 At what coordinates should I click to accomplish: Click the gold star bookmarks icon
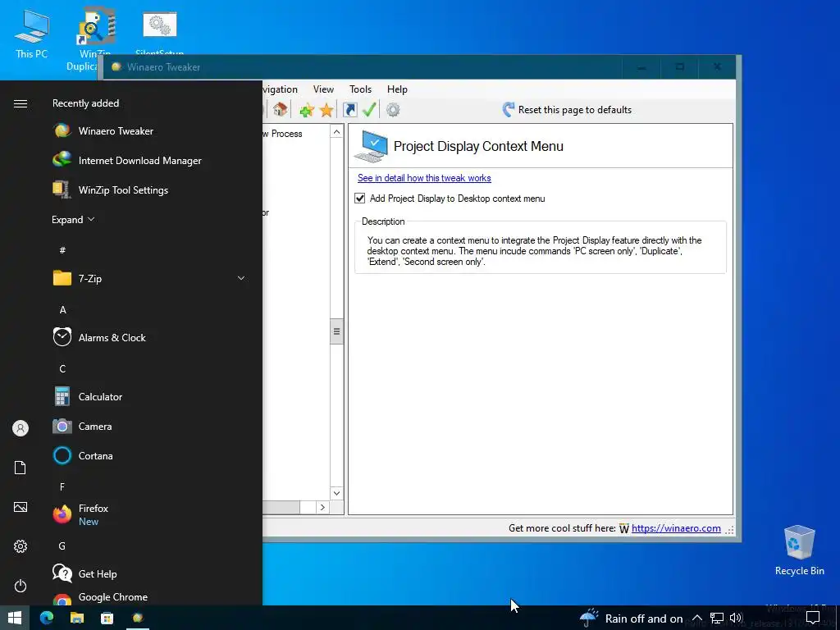[326, 111]
